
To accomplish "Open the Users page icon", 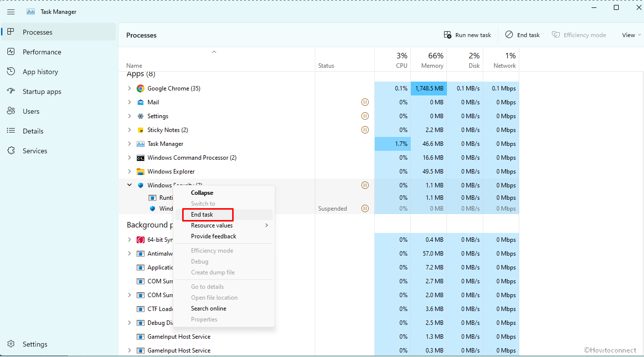I will pyautogui.click(x=11, y=111).
